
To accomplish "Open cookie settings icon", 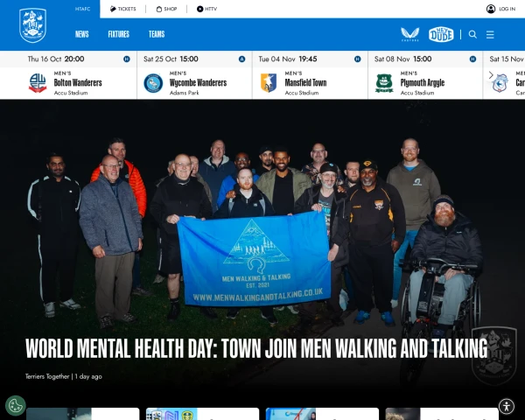I will 16,406.
